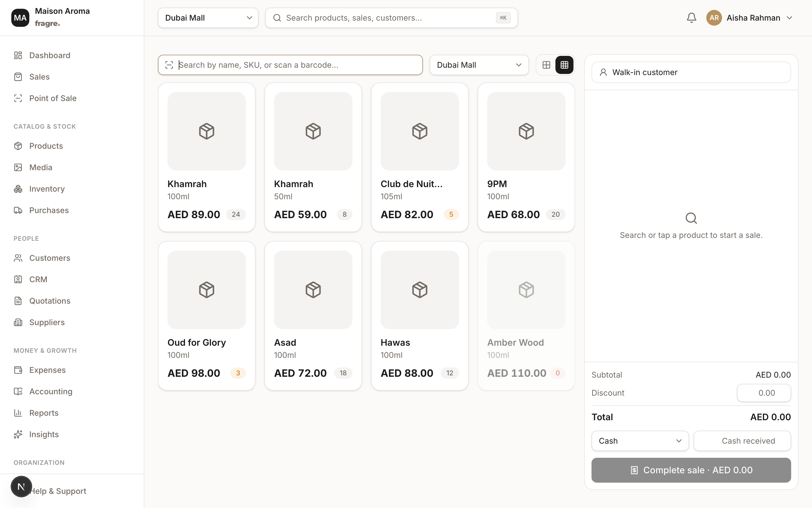Click the Sales bag icon

point(18,76)
